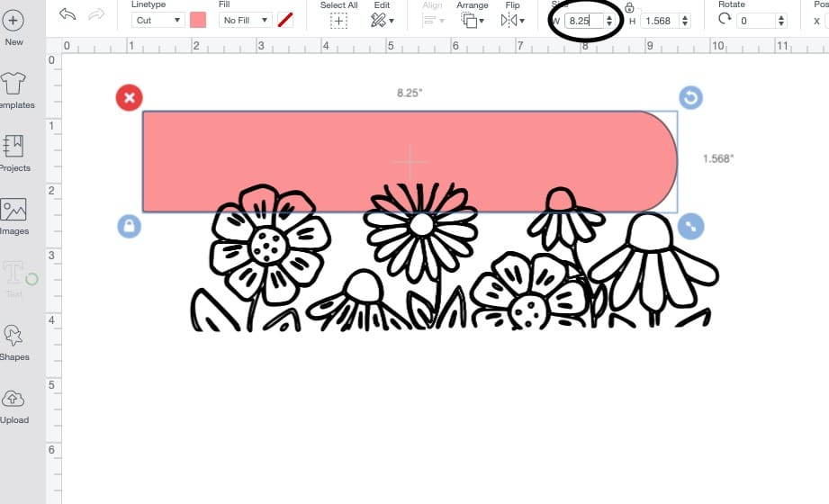Open the Edit scissors menu
Screen dimensions: 829x504
point(383,21)
